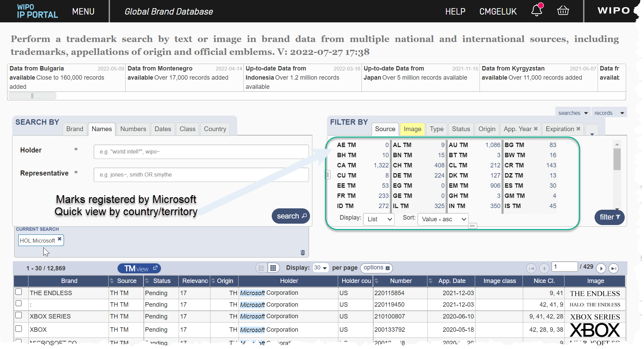Screen dimensions: 644x349
Task: Click the page number input field
Action: coord(564,267)
